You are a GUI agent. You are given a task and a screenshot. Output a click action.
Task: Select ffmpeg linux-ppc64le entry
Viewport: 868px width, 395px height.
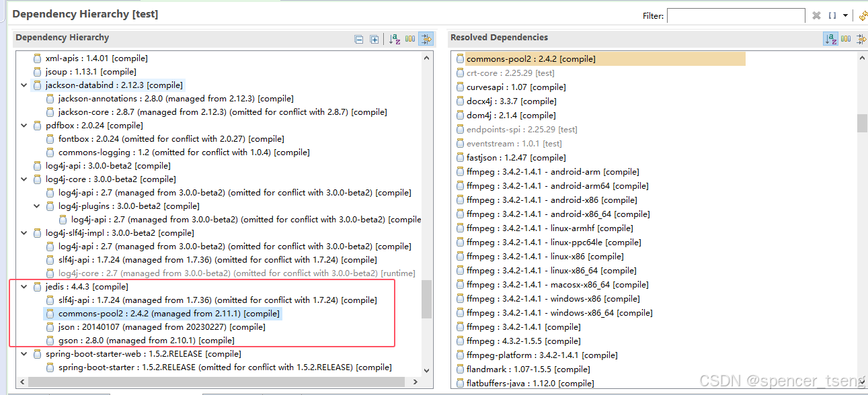pyautogui.click(x=553, y=243)
